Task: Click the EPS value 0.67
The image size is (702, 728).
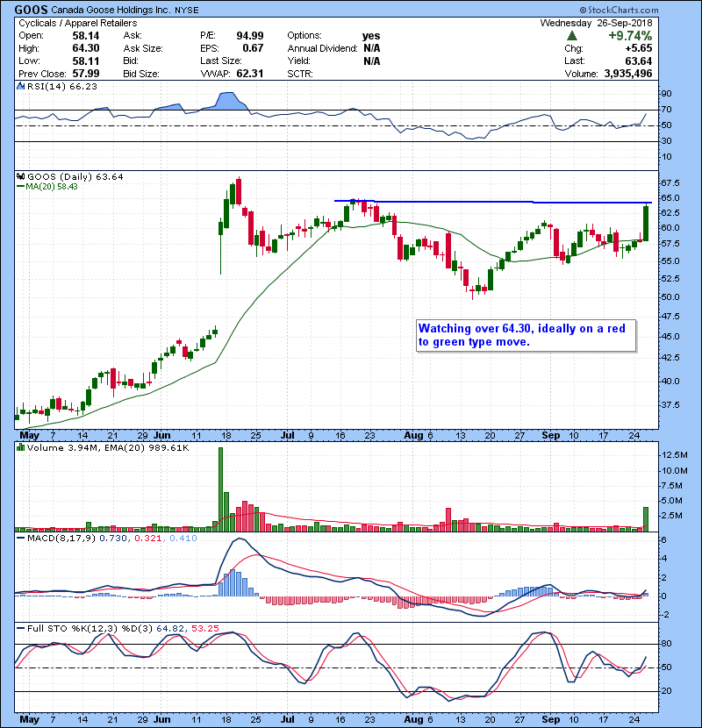Action: [x=254, y=48]
